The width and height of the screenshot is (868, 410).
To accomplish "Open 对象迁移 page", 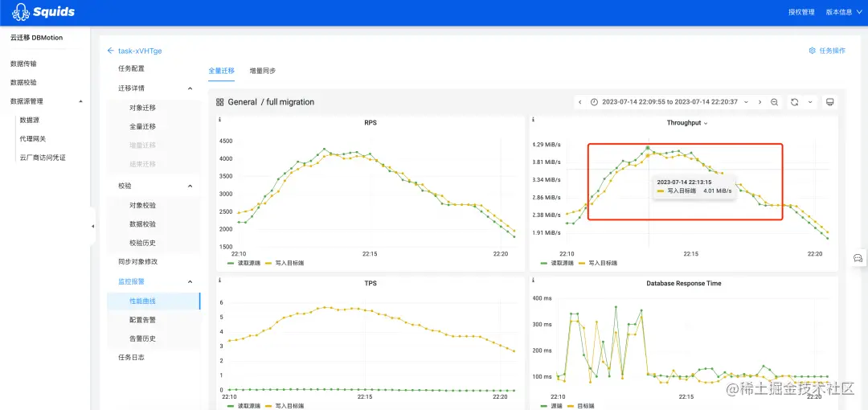I will point(143,108).
